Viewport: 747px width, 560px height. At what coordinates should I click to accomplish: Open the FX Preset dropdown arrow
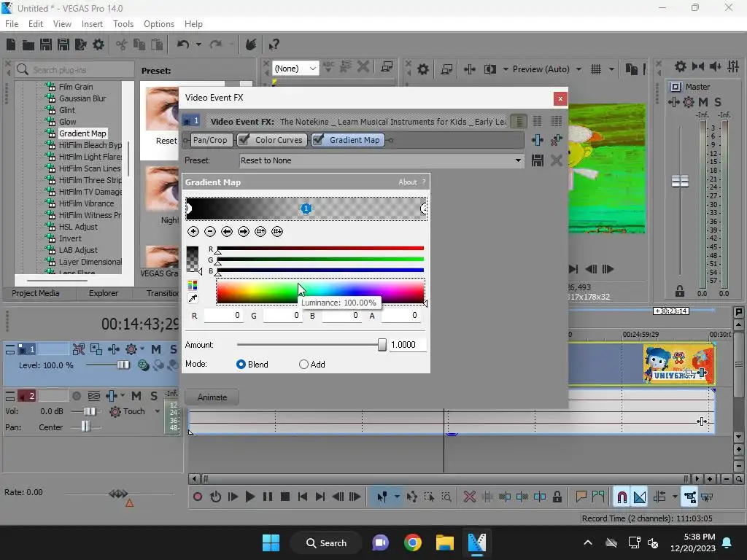pyautogui.click(x=518, y=160)
